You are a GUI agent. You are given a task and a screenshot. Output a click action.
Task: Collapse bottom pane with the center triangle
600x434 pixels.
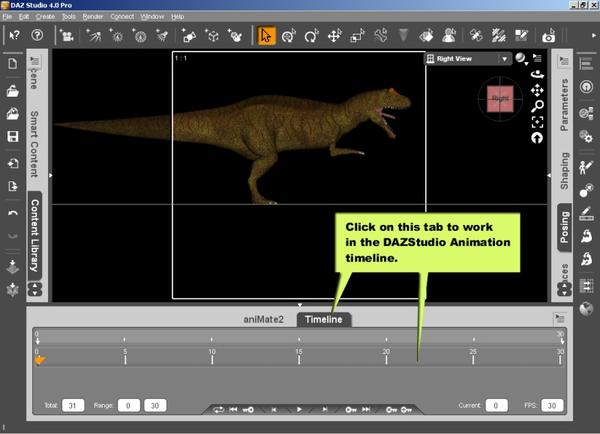300,305
